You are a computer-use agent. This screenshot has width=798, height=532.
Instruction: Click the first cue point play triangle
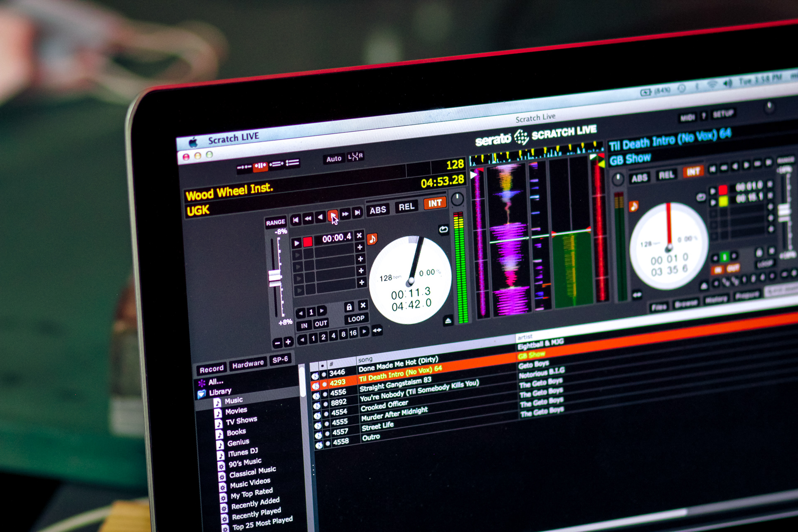tap(297, 243)
